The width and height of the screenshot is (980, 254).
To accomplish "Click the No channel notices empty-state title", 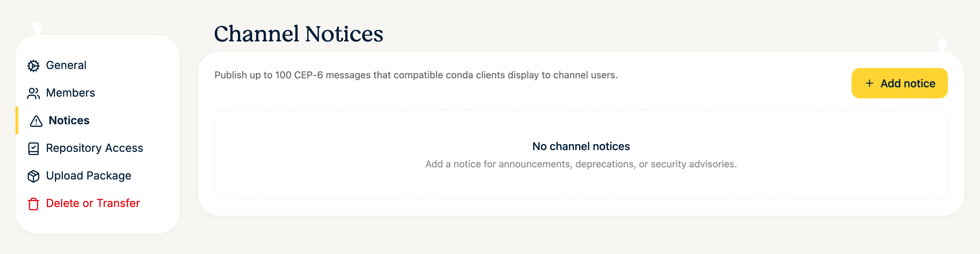I will coord(581,146).
